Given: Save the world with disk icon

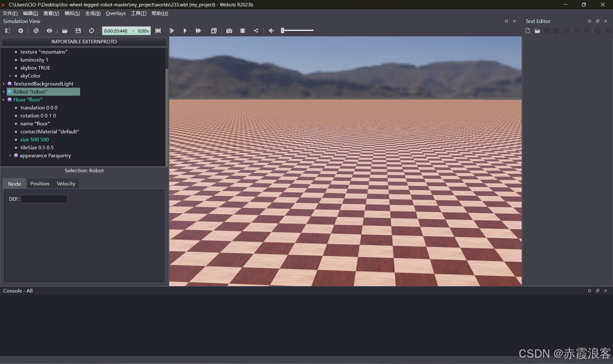Looking at the screenshot, I should (78, 31).
